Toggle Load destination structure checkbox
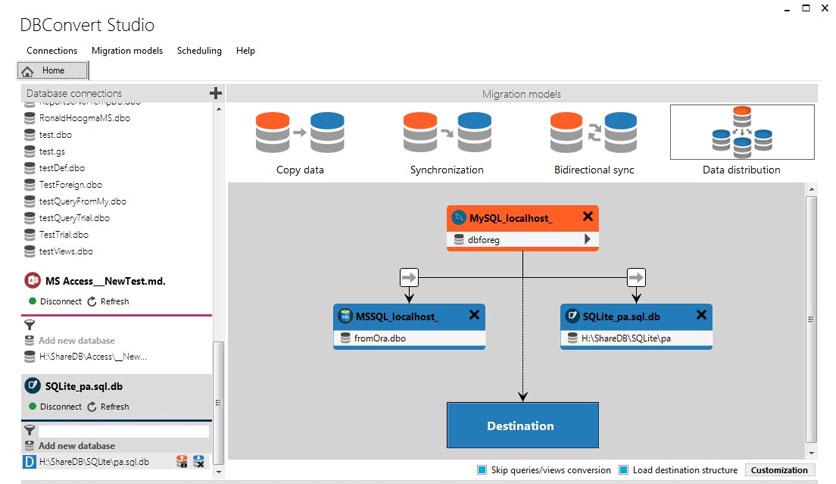The height and width of the screenshot is (484, 836). tap(623, 470)
